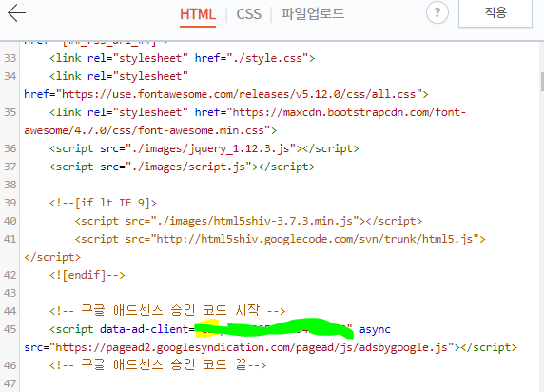Click the vertical scrollbar thumb in editor
544x392 pixels.
[542, 82]
